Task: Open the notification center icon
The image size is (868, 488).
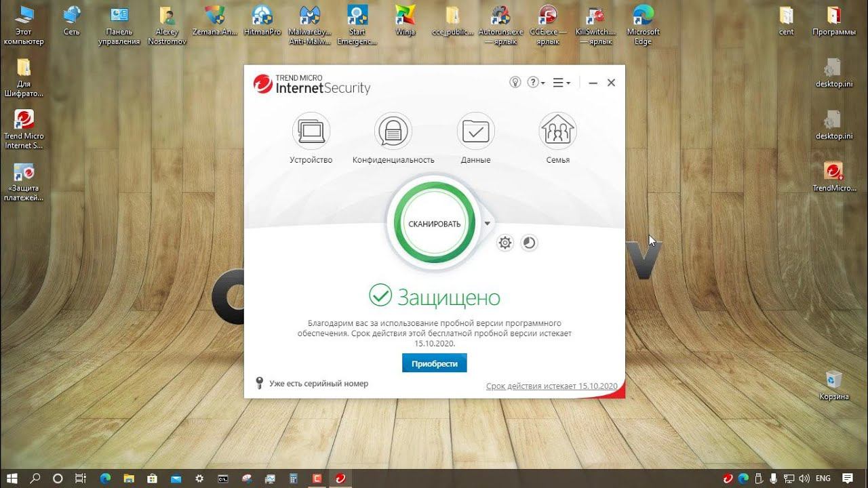Action: pos(848,479)
